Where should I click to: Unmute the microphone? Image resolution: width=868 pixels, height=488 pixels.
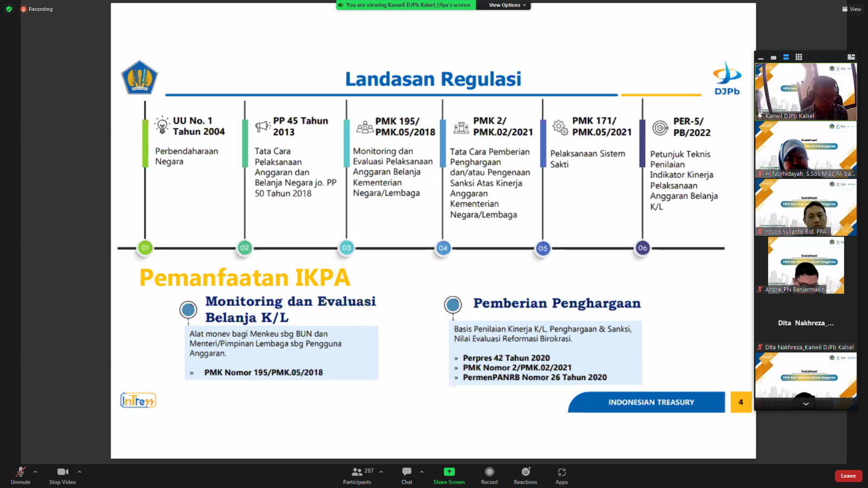(x=21, y=475)
